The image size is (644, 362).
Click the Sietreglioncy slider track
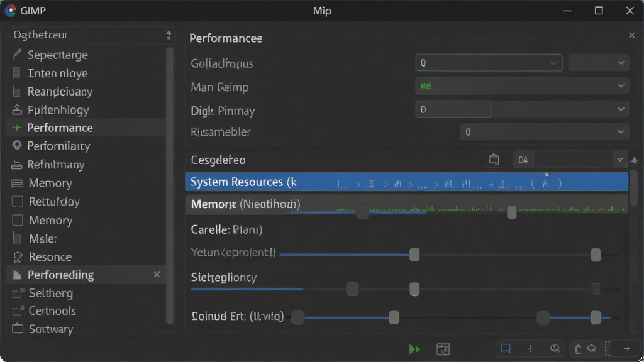(x=406, y=289)
